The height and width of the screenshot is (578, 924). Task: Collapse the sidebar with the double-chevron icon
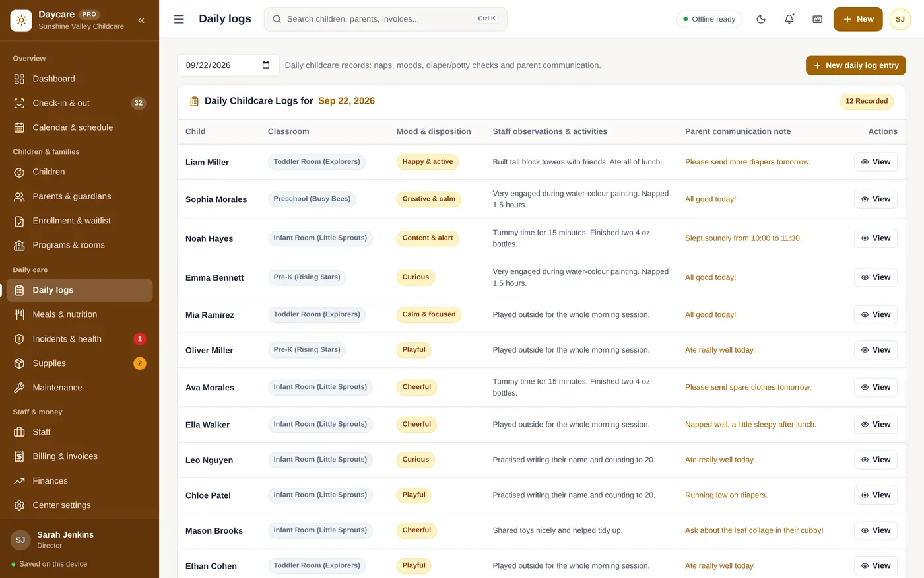[141, 20]
